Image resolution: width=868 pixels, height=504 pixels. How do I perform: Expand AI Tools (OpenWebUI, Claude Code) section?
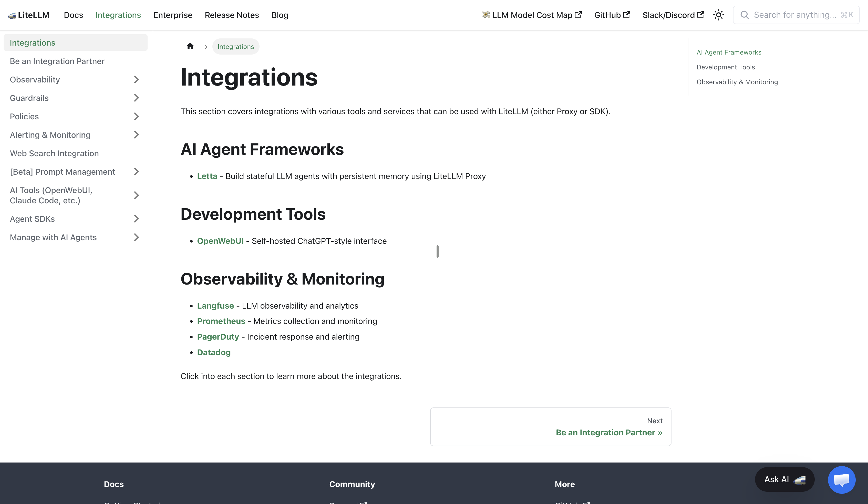coord(136,195)
